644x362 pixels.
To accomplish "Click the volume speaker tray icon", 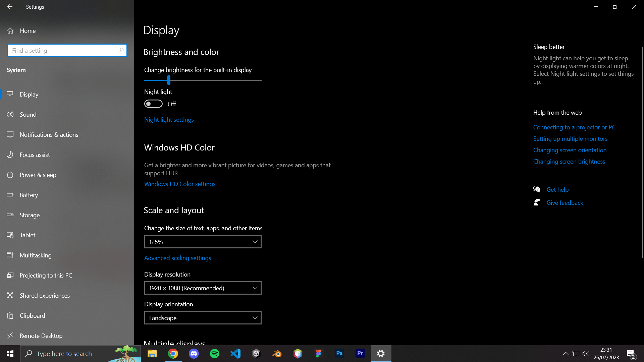I will [x=586, y=354].
